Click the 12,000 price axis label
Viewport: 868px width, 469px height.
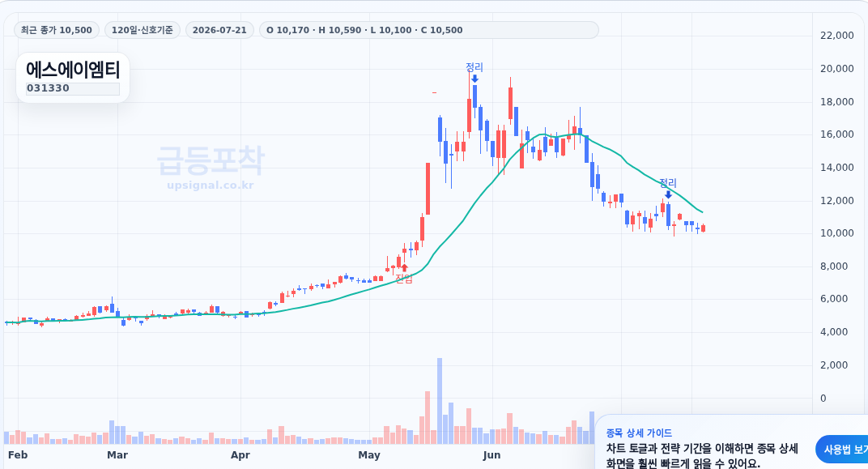(837, 201)
